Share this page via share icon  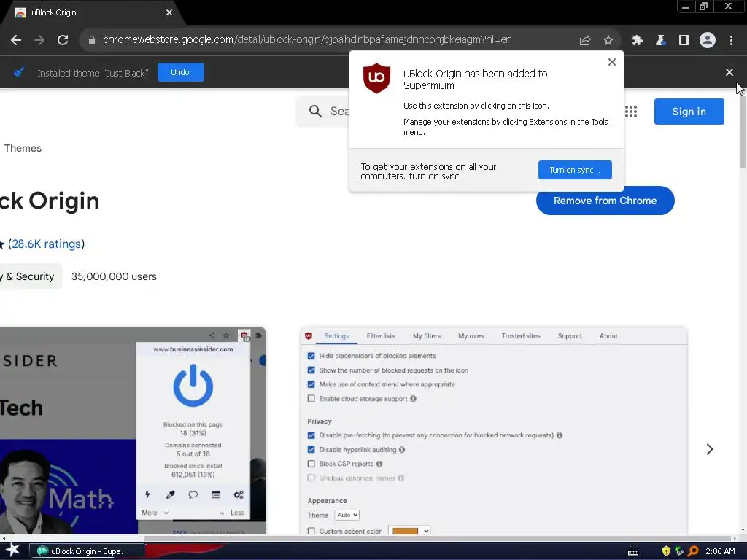coord(585,40)
